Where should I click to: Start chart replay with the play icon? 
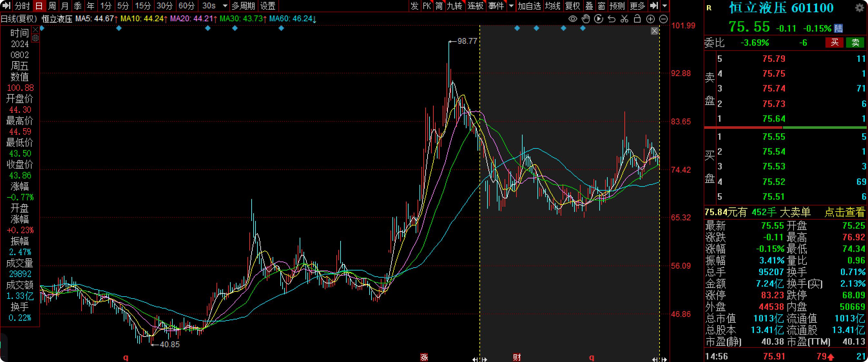[x=599, y=19]
